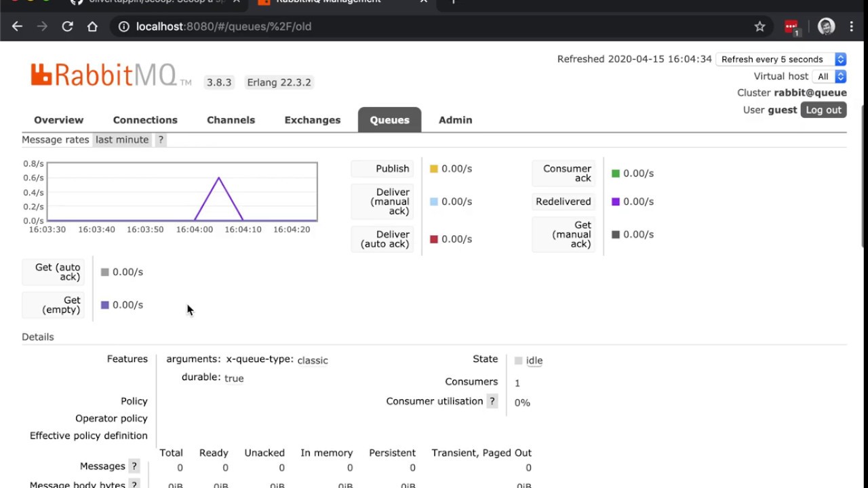Image resolution: width=868 pixels, height=488 pixels.
Task: Click the guest user name
Action: (783, 110)
